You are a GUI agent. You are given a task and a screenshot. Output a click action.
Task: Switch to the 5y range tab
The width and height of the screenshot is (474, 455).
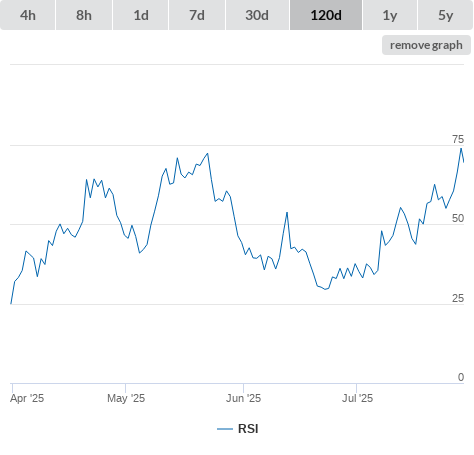[x=446, y=15]
